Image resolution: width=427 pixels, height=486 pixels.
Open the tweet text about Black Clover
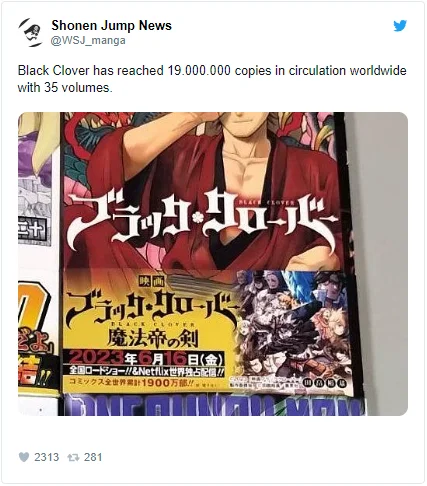pyautogui.click(x=212, y=79)
